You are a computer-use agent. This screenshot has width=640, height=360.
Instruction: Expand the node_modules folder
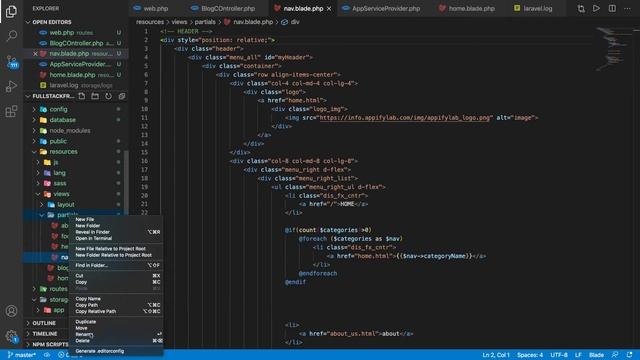(69, 131)
